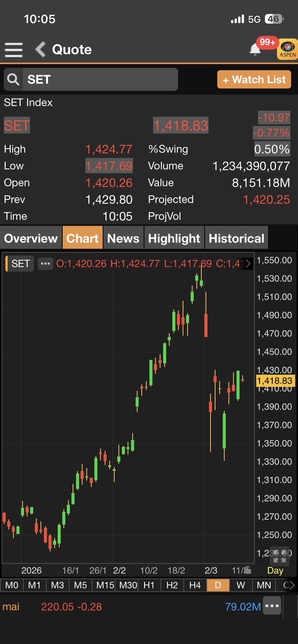Switch chart to W weekly timeframe
298x644 pixels.
click(x=241, y=585)
